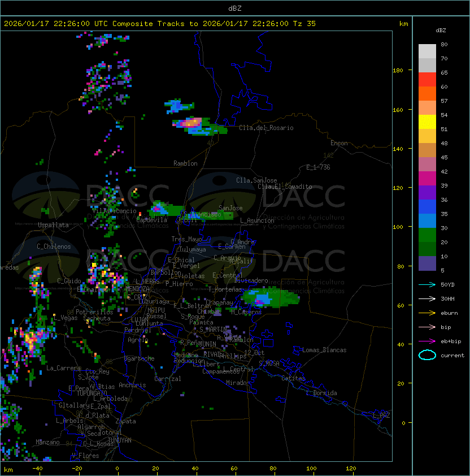Click the white 30HM arrow in legend

click(427, 299)
